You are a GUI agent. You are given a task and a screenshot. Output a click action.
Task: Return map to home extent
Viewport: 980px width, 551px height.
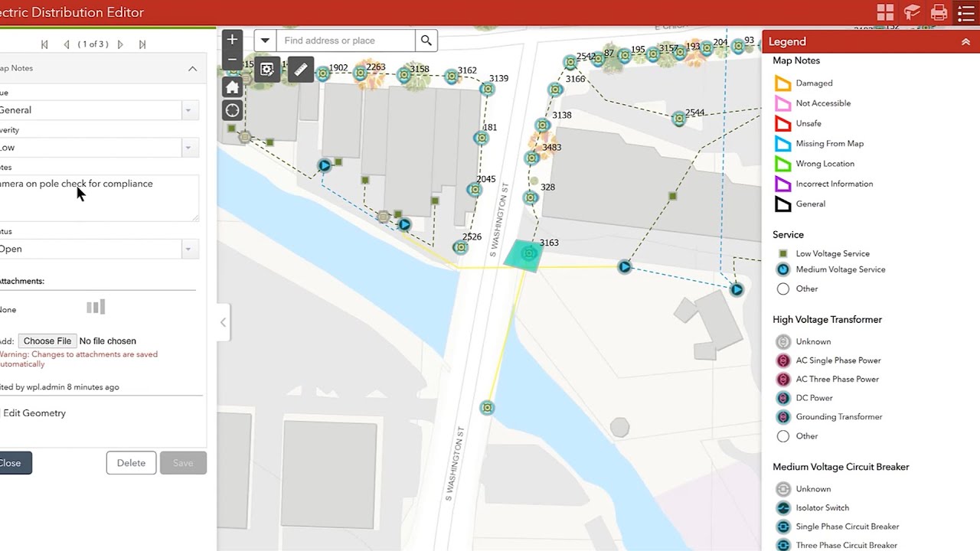point(232,86)
